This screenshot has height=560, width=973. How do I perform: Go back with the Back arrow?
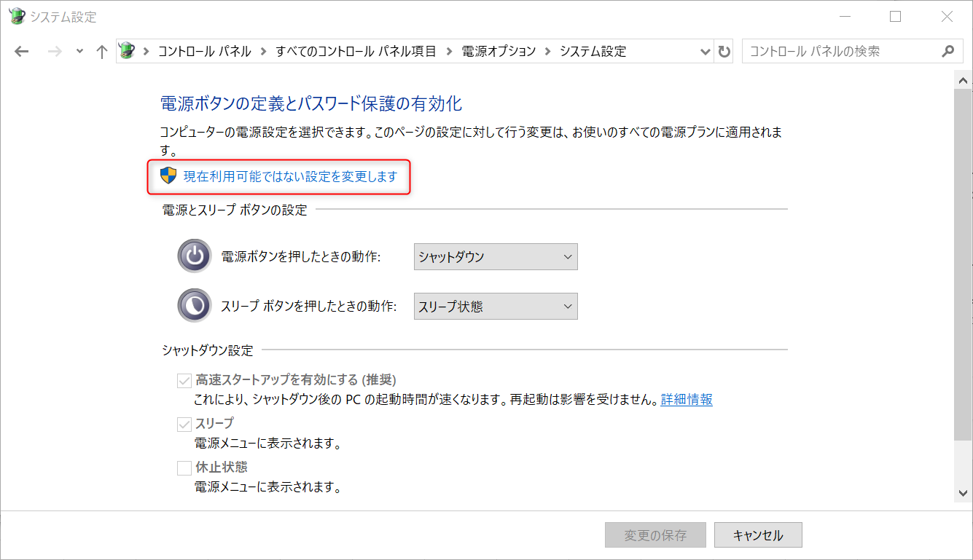click(x=22, y=52)
